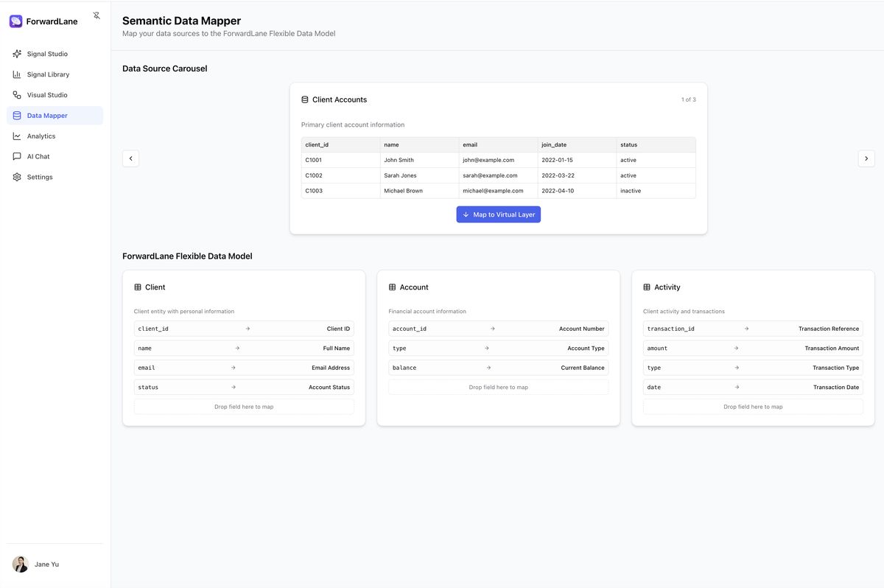Click arrow icon in account_id mapping row
Viewport: 884px width, 588px height.
[493, 329]
